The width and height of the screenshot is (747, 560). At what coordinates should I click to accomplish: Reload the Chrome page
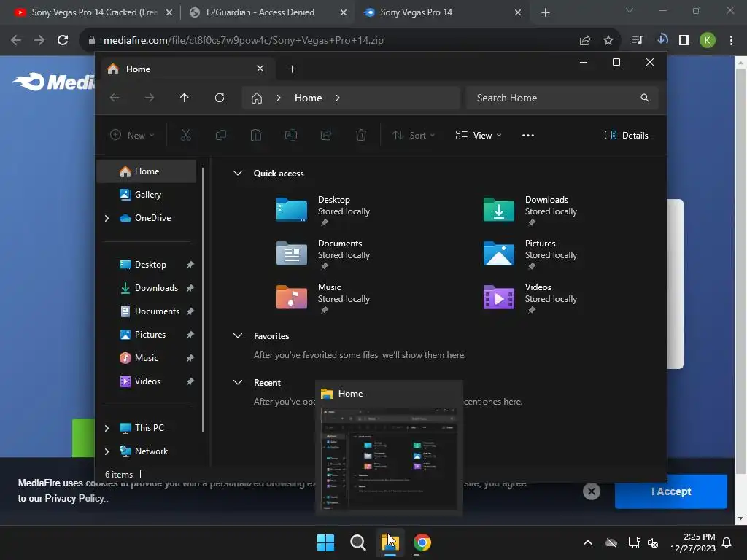click(x=63, y=41)
